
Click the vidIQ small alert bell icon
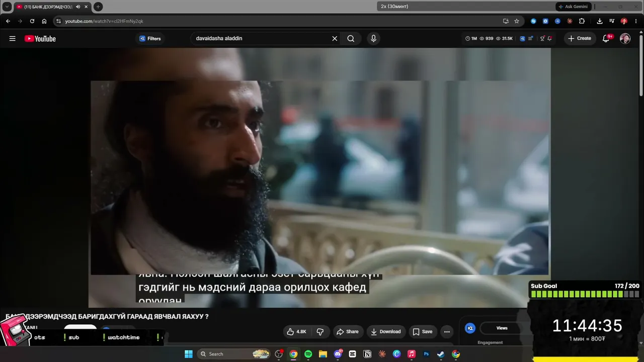click(549, 39)
